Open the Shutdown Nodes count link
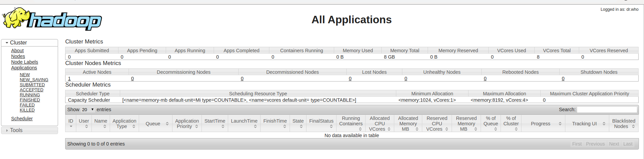 pyautogui.click(x=563, y=78)
